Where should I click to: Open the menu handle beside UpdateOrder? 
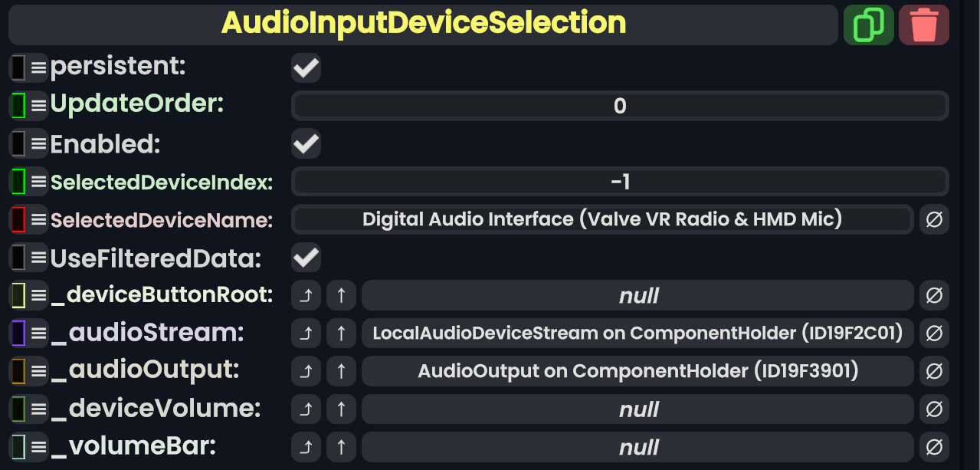coord(38,105)
